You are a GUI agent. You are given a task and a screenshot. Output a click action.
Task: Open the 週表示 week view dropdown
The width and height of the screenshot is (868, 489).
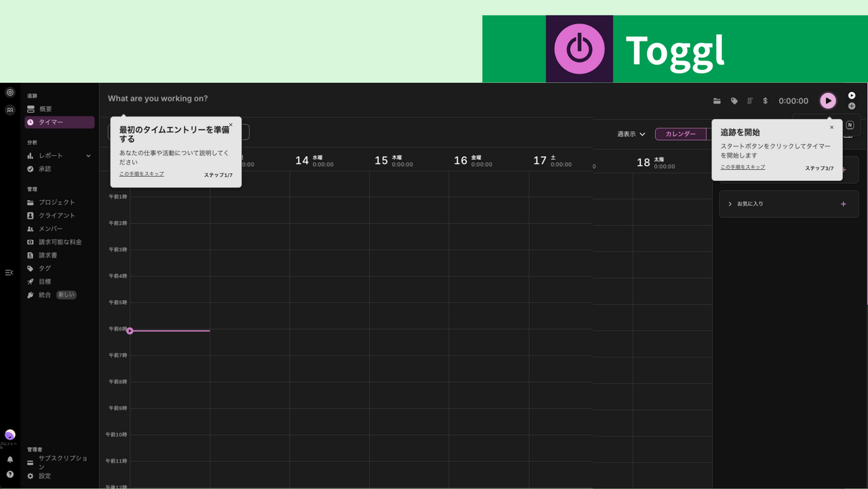631,134
